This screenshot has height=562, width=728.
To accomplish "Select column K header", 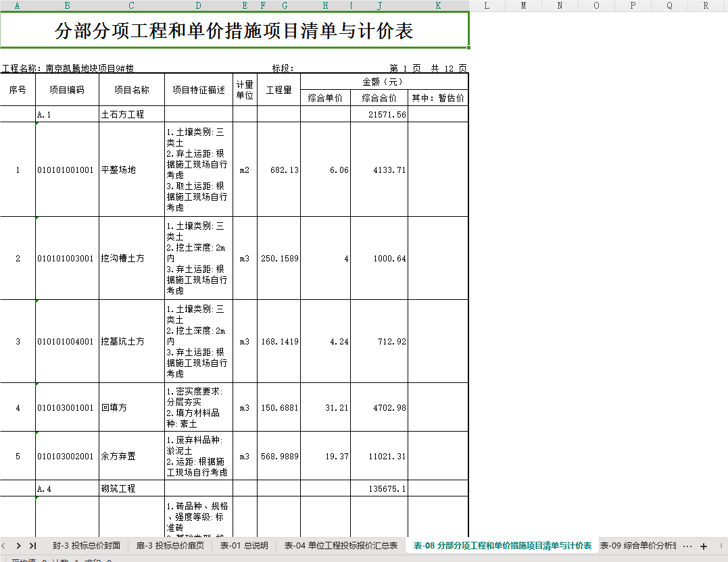I will (x=438, y=5).
